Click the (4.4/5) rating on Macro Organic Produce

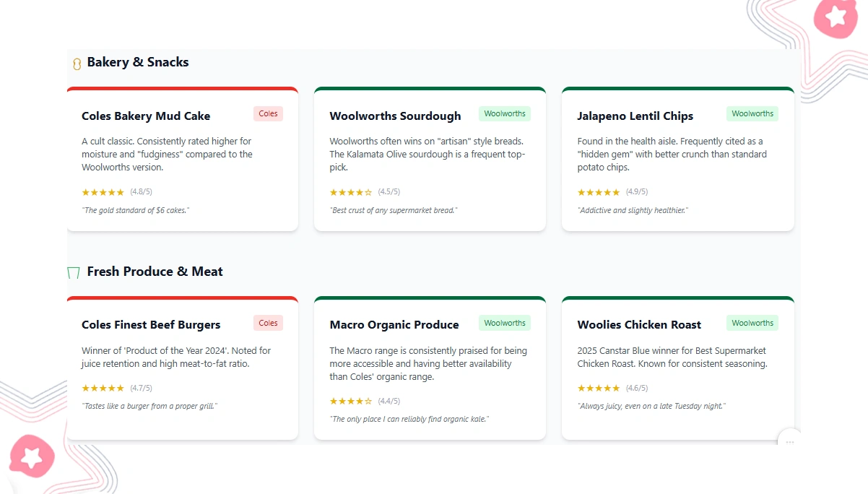pos(390,401)
